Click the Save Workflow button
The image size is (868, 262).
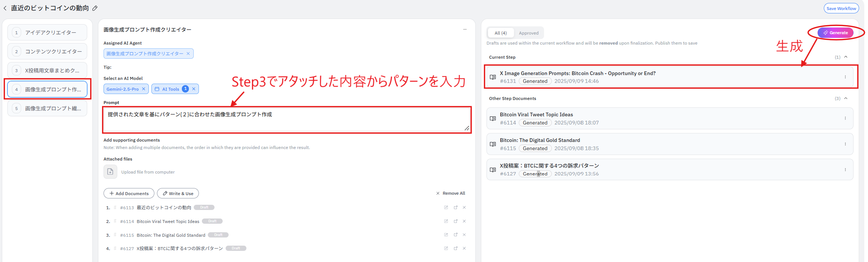coord(841,9)
